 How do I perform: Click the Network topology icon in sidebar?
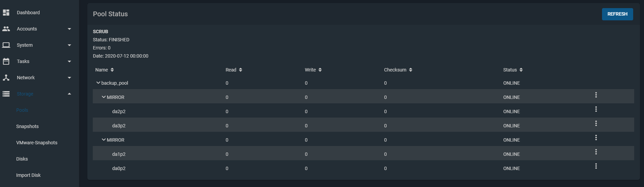point(6,78)
